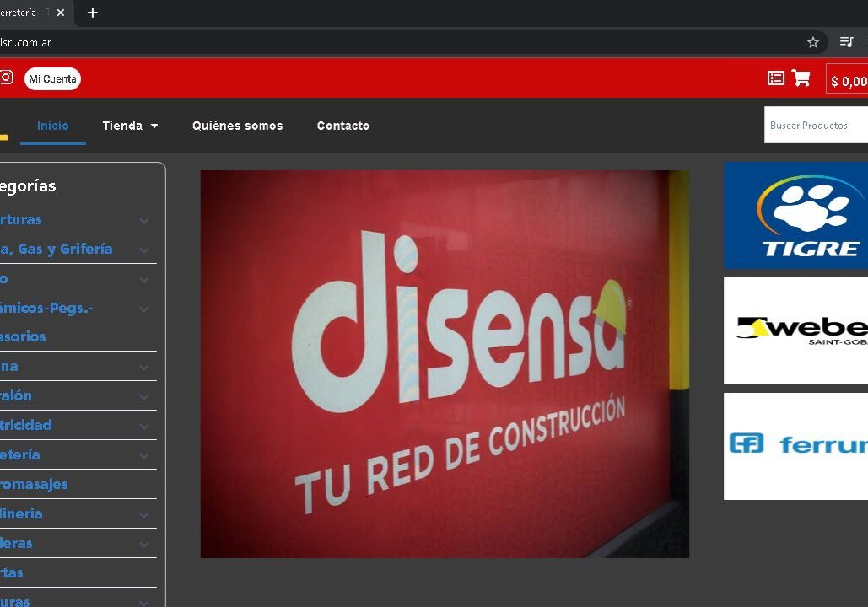The width and height of the screenshot is (868, 607).
Task: Bookmark this page with the star icon
Action: (x=813, y=42)
